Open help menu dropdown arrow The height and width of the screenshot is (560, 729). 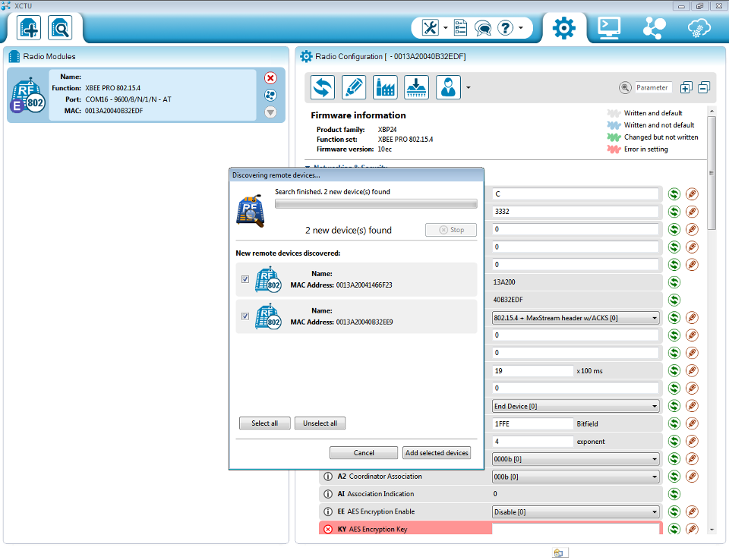521,28
